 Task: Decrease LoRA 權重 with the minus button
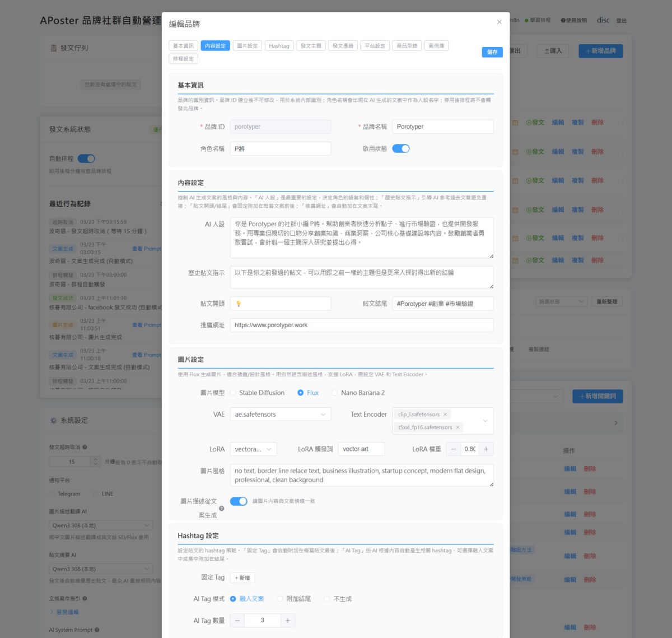pyautogui.click(x=454, y=449)
